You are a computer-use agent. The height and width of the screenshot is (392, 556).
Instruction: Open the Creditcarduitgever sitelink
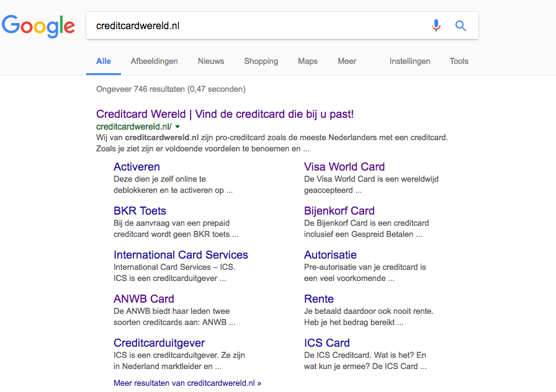click(x=159, y=343)
